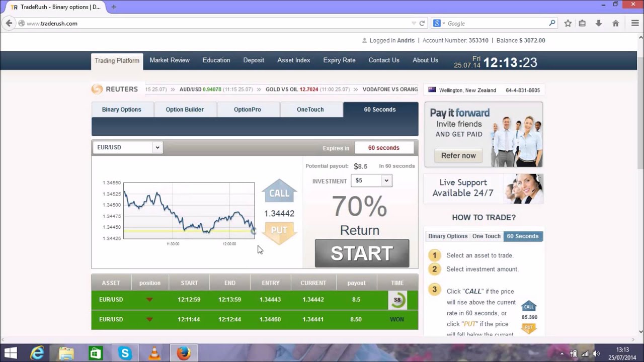
Task: Click the countdown timer circle showing 38
Action: pos(397,300)
